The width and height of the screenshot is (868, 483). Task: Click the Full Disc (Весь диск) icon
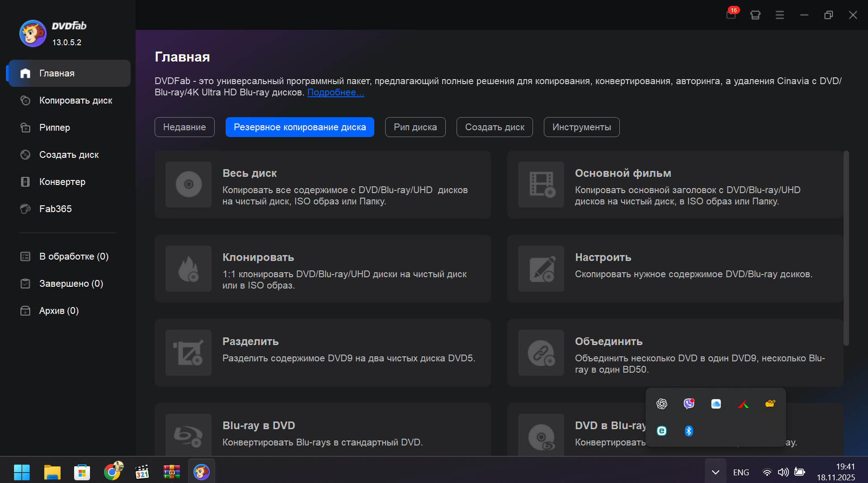tap(189, 185)
